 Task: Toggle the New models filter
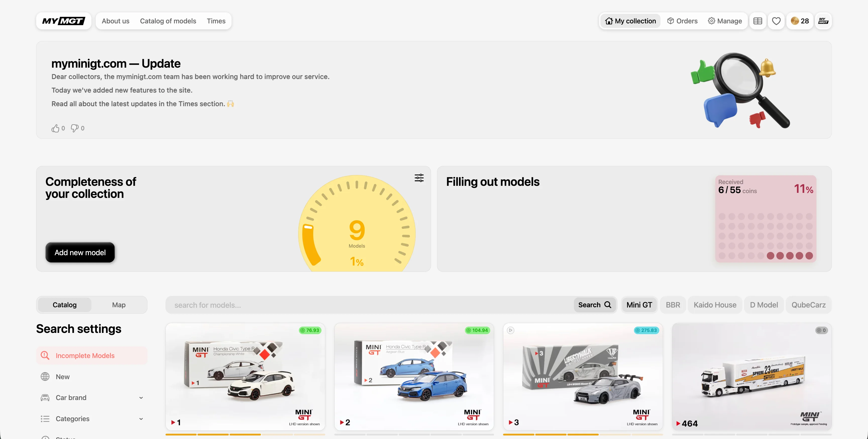pos(92,377)
